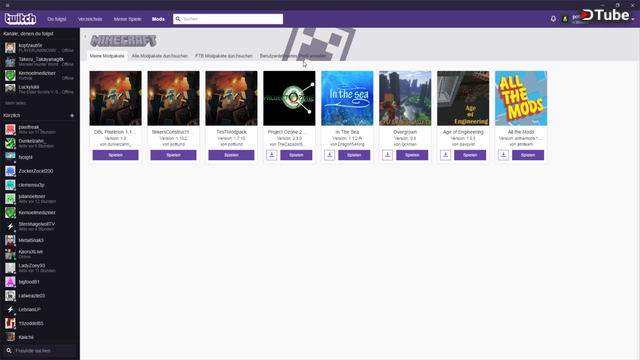
Task: Focus the Freunde suchen field
Action: click(x=40, y=351)
